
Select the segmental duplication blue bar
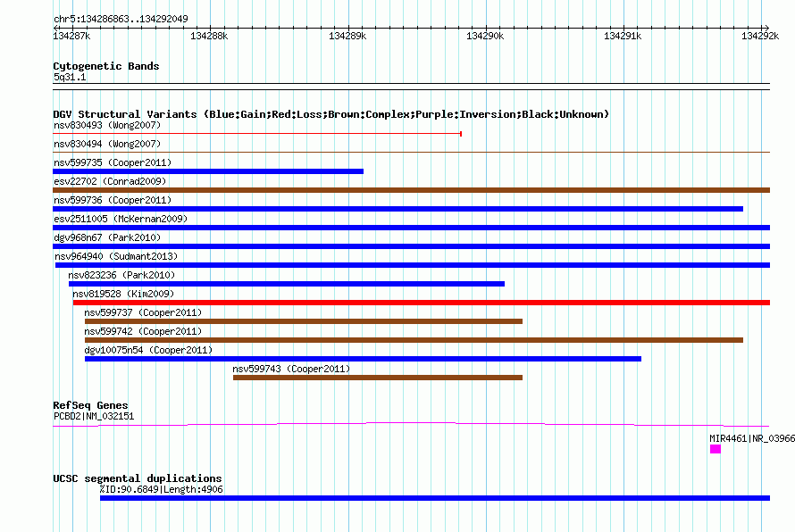tap(435, 498)
